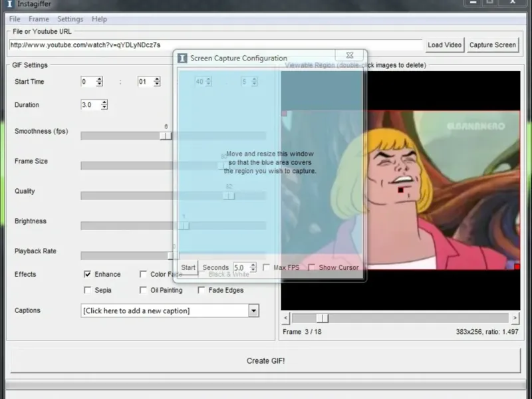The height and width of the screenshot is (399, 532).
Task: Click the capture Seconds value field
Action: 241,267
